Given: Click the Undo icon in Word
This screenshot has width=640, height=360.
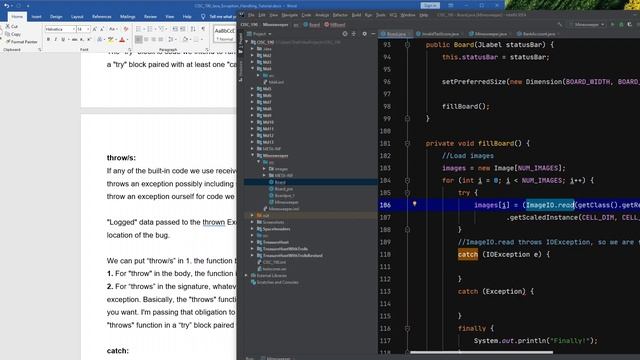Looking at the screenshot, I should click(x=7, y=6).
